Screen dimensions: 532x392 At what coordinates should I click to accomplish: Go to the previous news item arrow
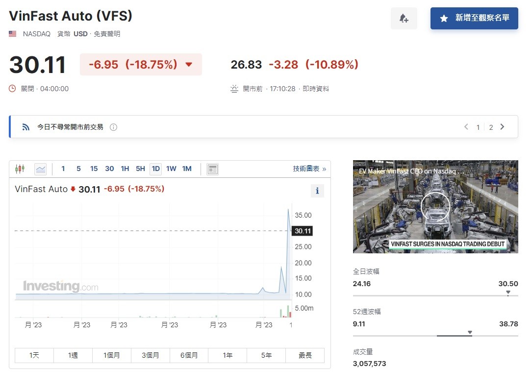coord(466,127)
